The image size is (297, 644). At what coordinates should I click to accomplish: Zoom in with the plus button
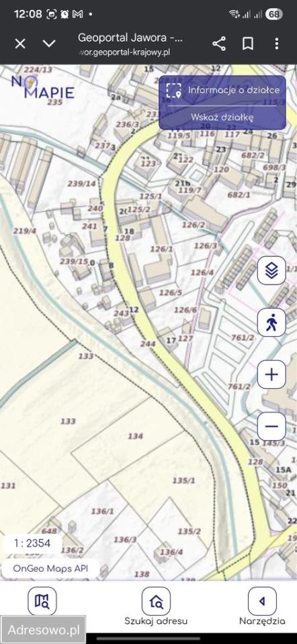271,374
